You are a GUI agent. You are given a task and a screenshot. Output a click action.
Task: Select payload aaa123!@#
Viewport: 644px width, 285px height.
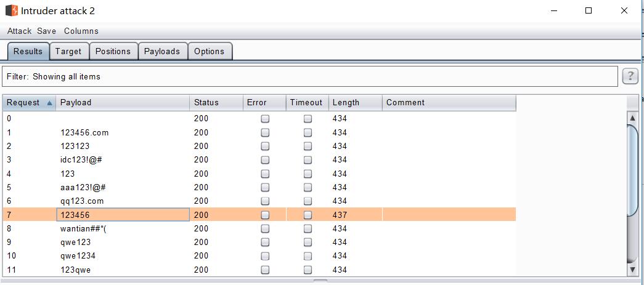83,187
